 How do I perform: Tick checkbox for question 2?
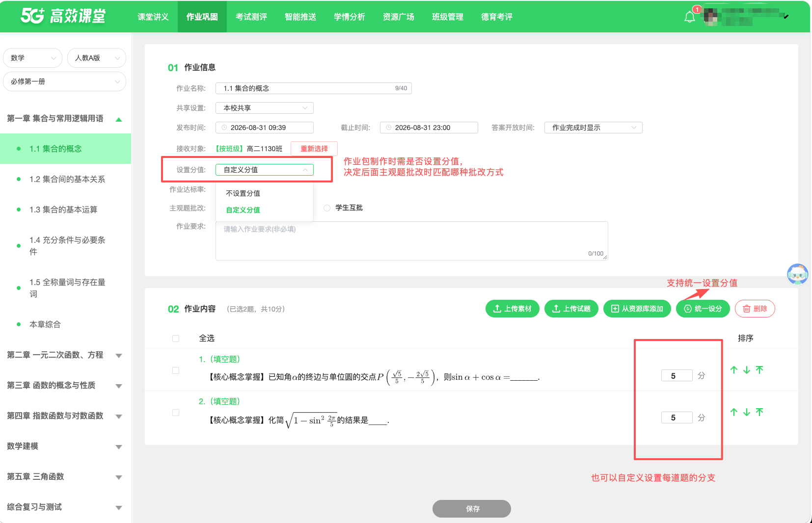coord(176,413)
